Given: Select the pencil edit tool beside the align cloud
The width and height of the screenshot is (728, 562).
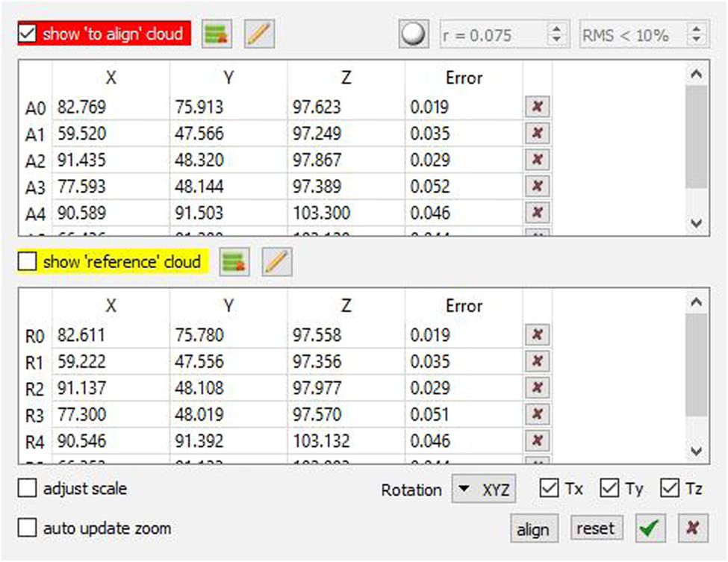Looking at the screenshot, I should click(259, 34).
